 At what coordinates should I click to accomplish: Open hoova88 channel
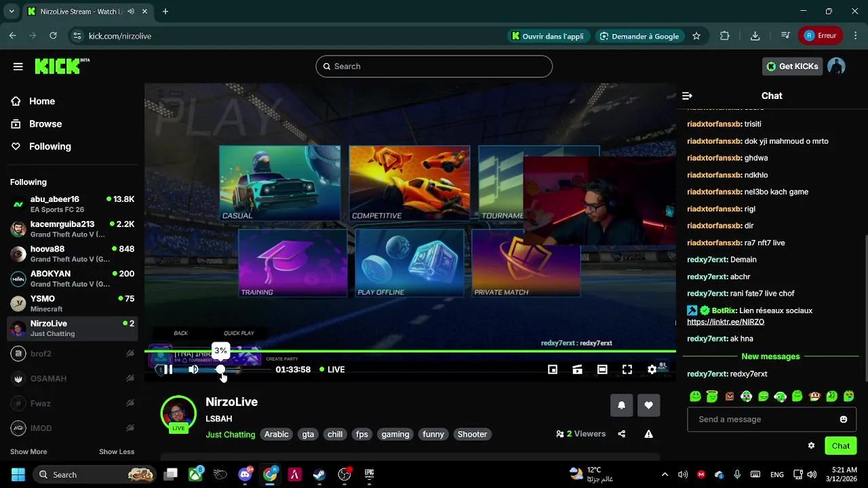point(72,253)
